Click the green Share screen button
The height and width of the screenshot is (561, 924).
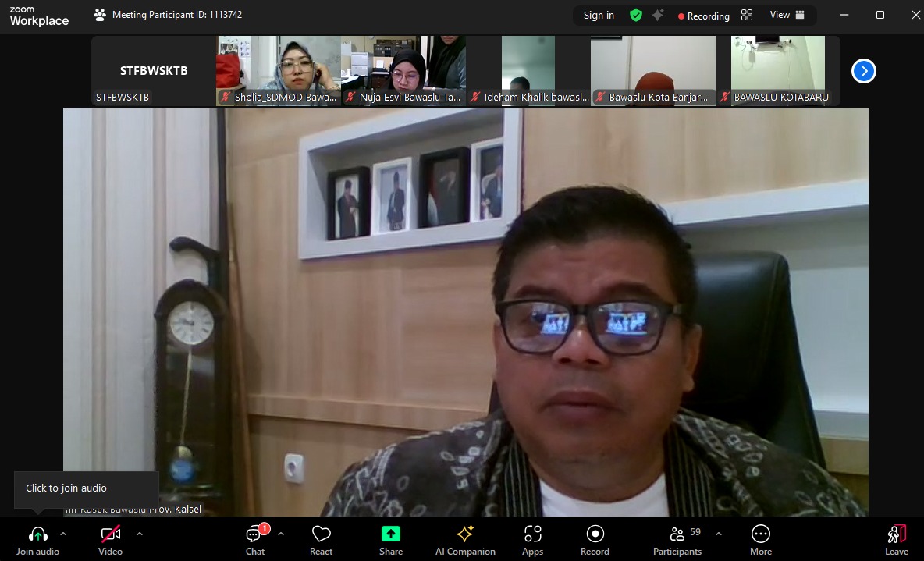point(391,541)
